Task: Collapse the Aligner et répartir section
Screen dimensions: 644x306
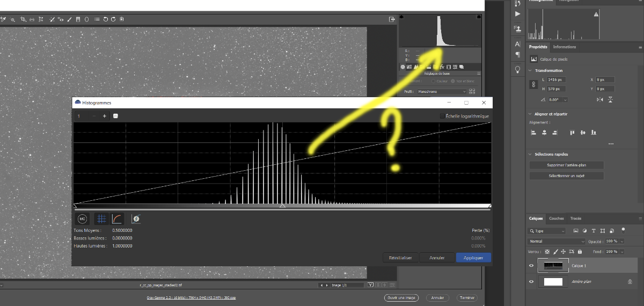Action: tap(530, 114)
